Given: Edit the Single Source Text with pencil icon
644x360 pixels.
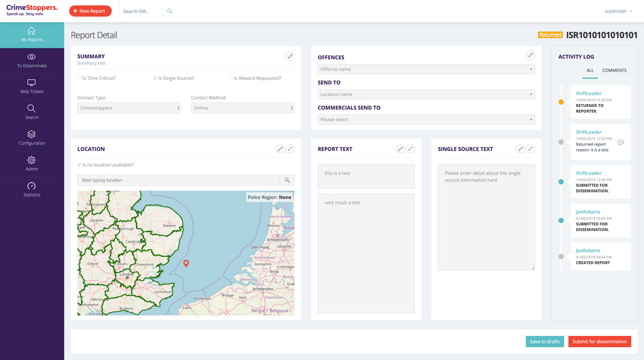Looking at the screenshot, I should click(520, 149).
